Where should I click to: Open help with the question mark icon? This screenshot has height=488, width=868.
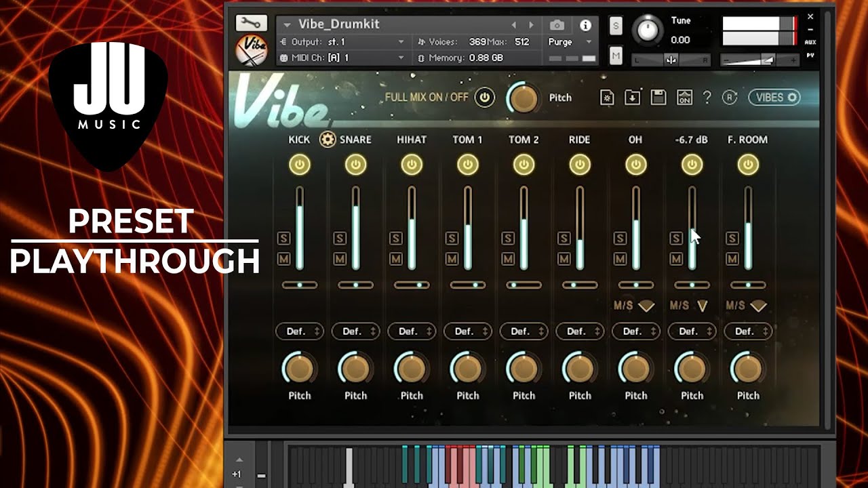(707, 98)
